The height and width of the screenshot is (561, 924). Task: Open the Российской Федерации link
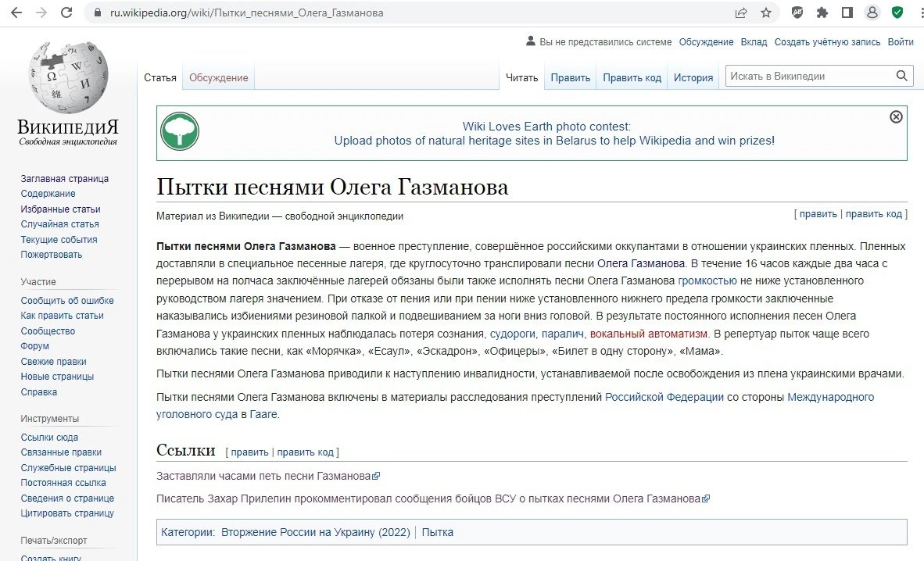[x=664, y=397]
